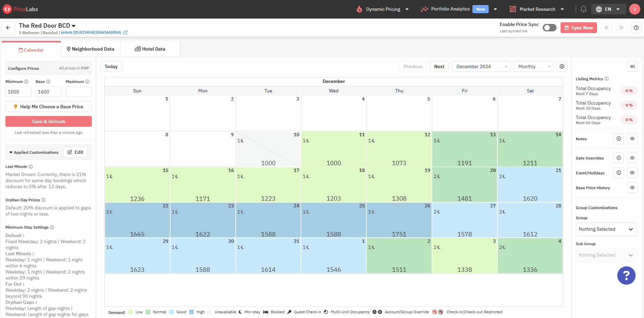Open the notifications bell

(583, 9)
